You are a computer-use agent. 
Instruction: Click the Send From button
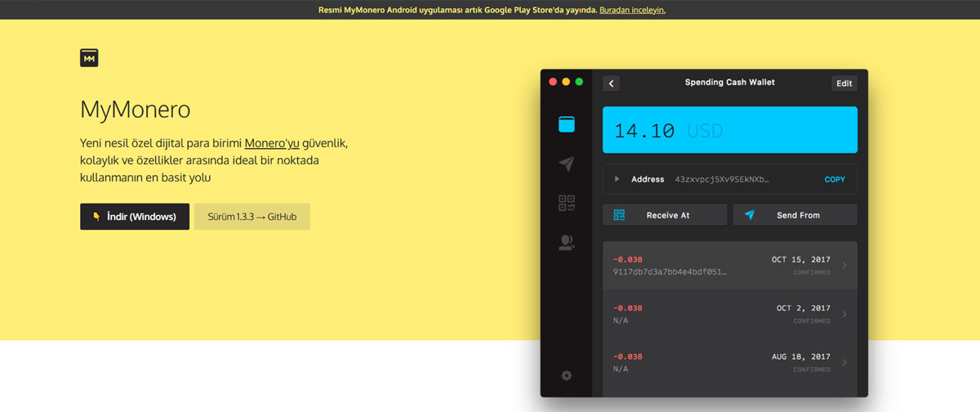pyautogui.click(x=795, y=215)
